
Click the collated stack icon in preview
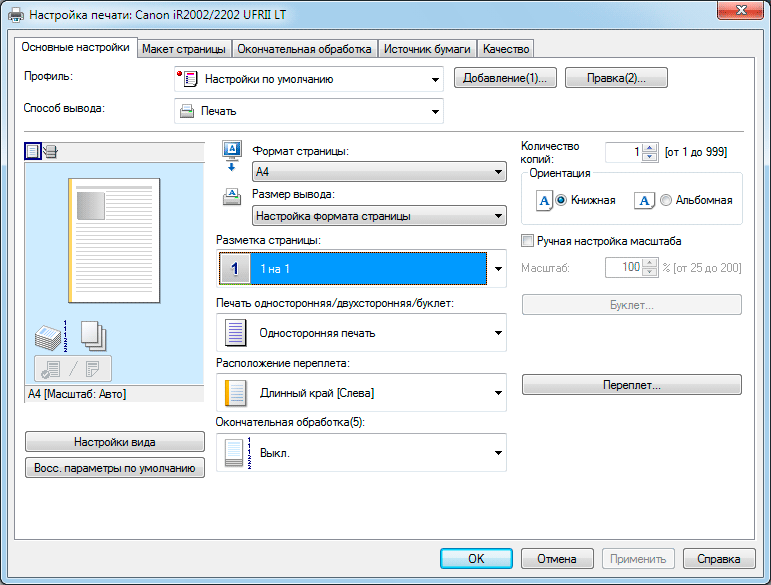pos(51,336)
